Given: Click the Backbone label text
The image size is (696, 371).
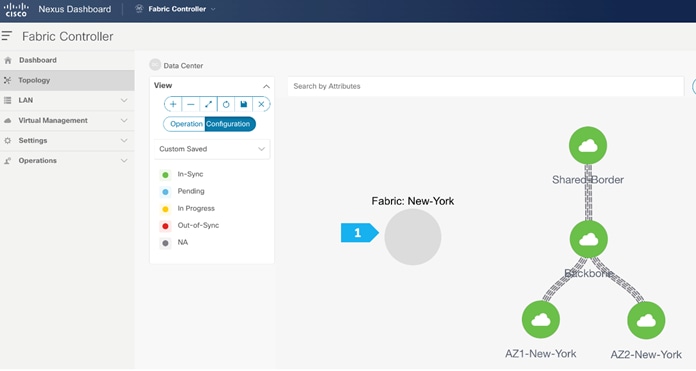Looking at the screenshot, I should tap(589, 273).
